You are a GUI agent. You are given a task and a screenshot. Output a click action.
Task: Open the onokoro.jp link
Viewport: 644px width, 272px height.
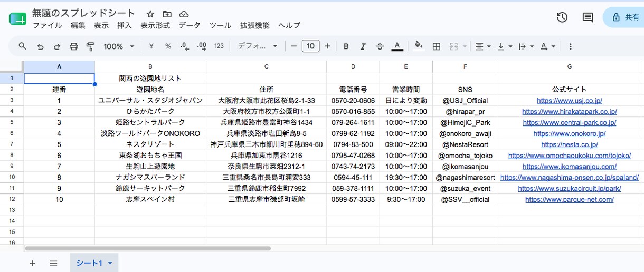click(570, 133)
